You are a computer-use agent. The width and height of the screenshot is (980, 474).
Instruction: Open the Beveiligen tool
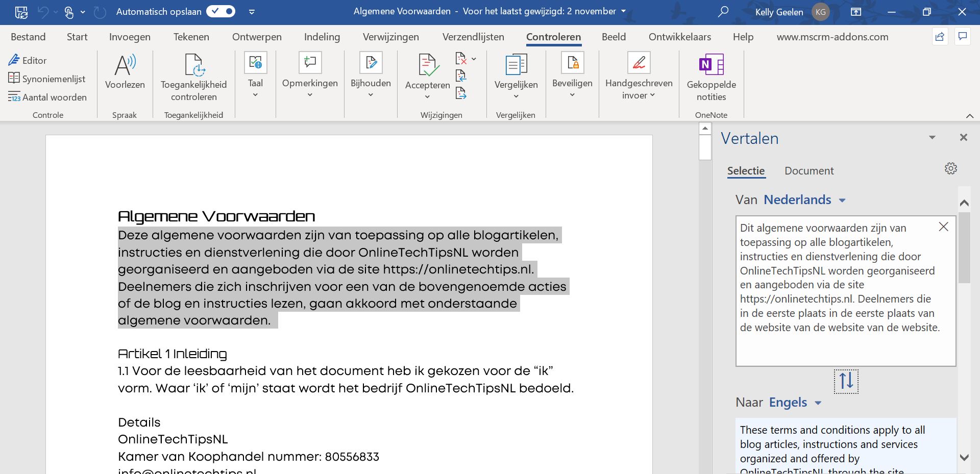[x=572, y=71]
